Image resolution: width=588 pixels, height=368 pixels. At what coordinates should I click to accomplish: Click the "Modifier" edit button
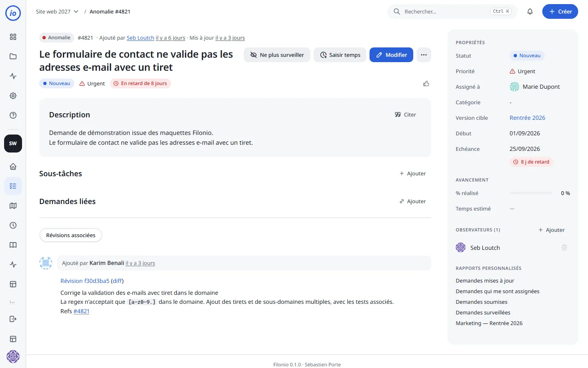coord(391,55)
